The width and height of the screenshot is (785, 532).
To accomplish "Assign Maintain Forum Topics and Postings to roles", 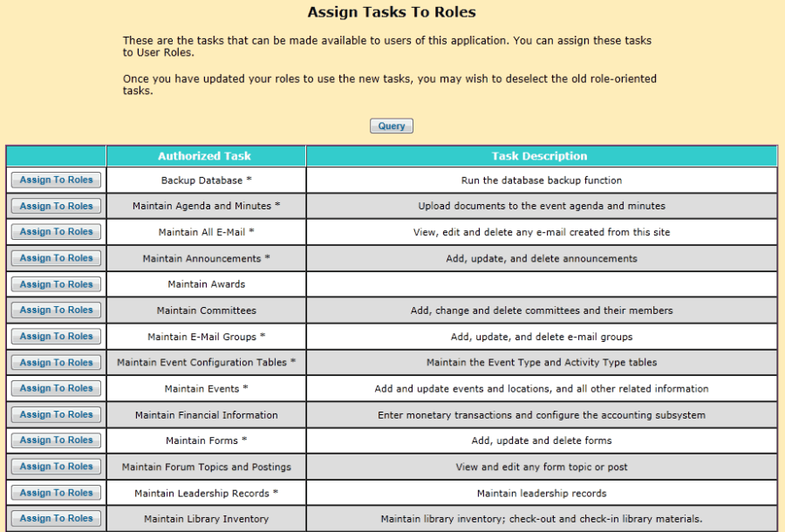I will tap(56, 467).
